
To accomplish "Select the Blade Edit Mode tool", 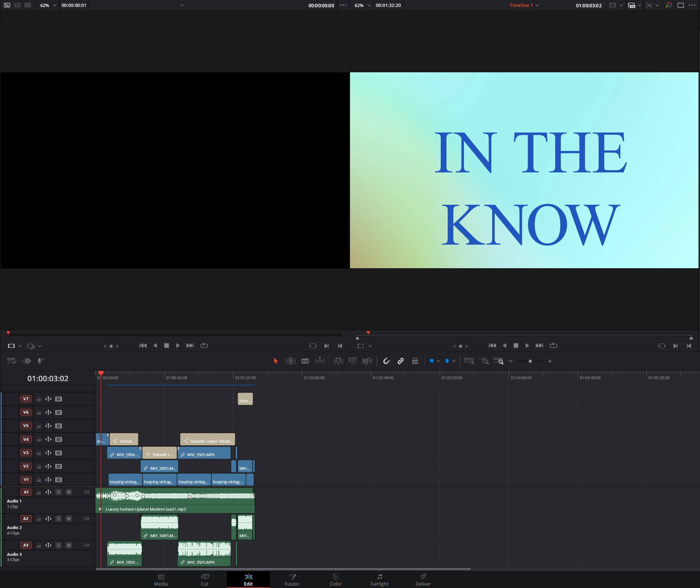I will click(x=305, y=361).
